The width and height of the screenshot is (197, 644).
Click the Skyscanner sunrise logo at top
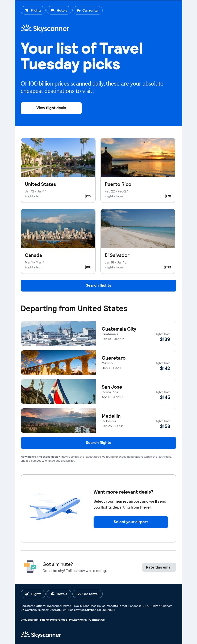[26, 28]
